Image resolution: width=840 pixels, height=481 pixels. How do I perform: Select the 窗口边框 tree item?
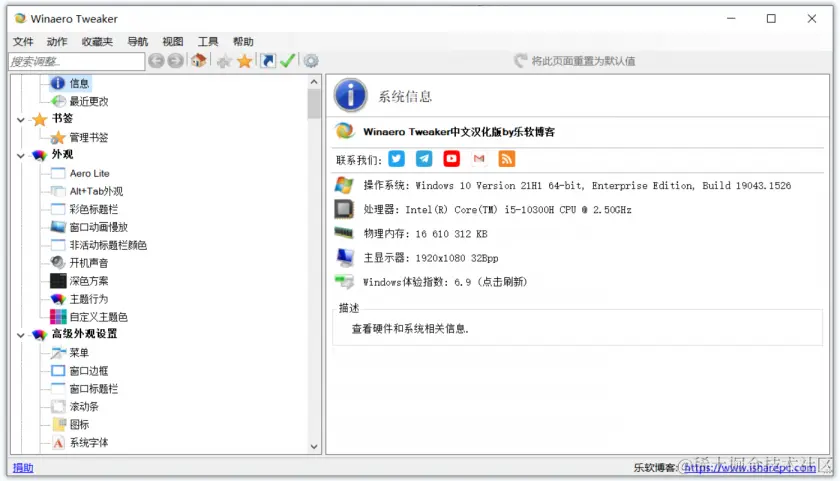pos(89,371)
